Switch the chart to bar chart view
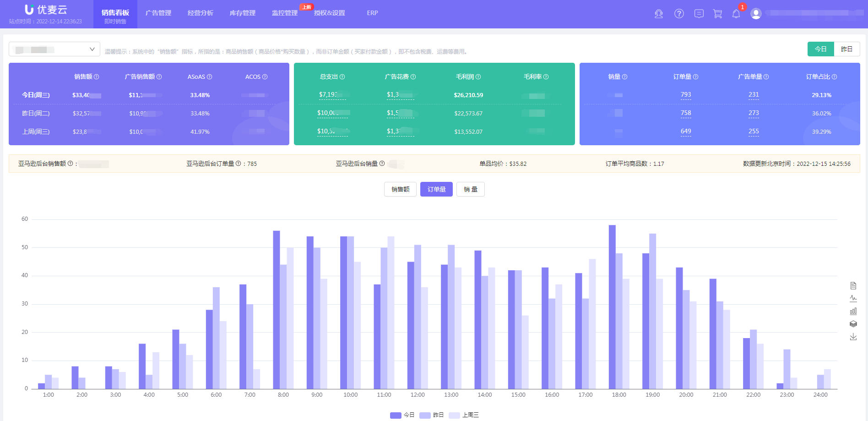Viewport: 868px width, 421px height. click(853, 311)
